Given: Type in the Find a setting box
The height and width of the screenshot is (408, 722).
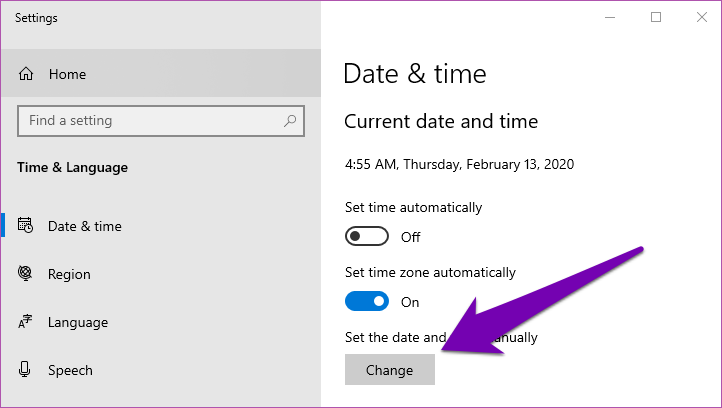Looking at the screenshot, I should click(x=150, y=121).
